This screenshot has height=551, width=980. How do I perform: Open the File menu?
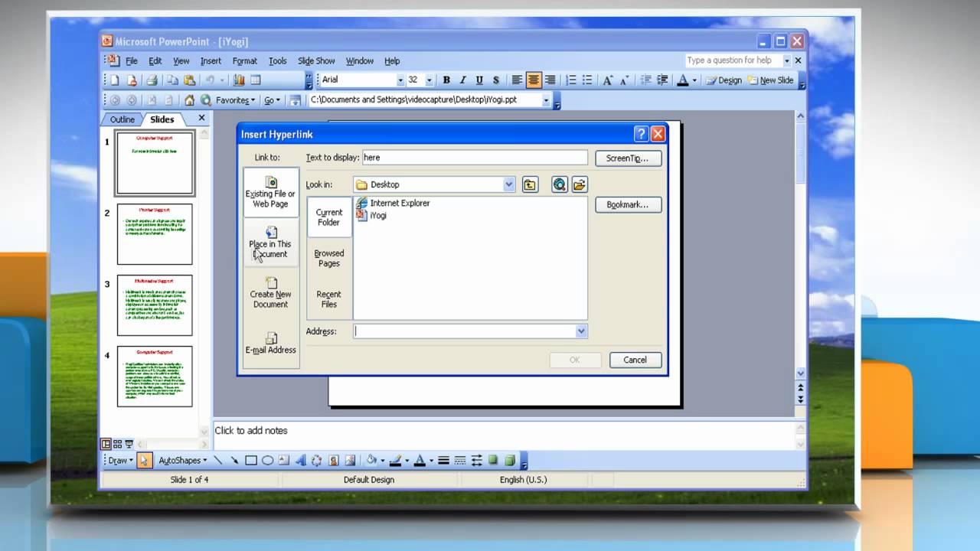(x=132, y=61)
